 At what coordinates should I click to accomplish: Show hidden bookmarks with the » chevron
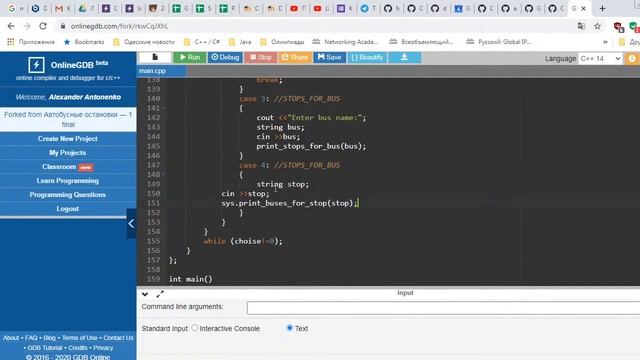605,42
